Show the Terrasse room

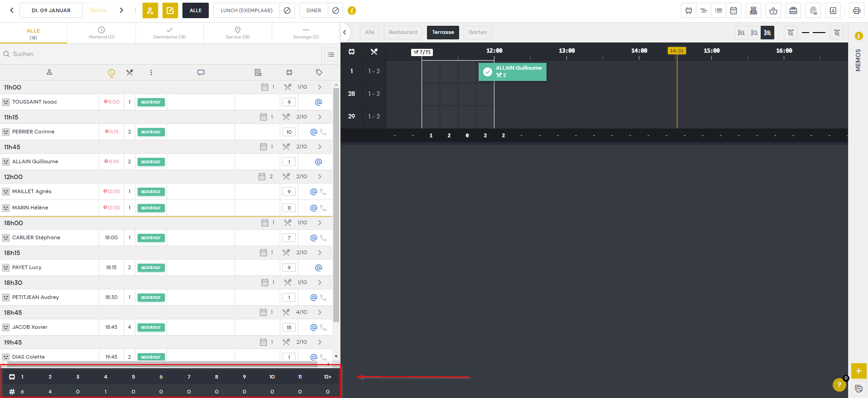tap(443, 32)
